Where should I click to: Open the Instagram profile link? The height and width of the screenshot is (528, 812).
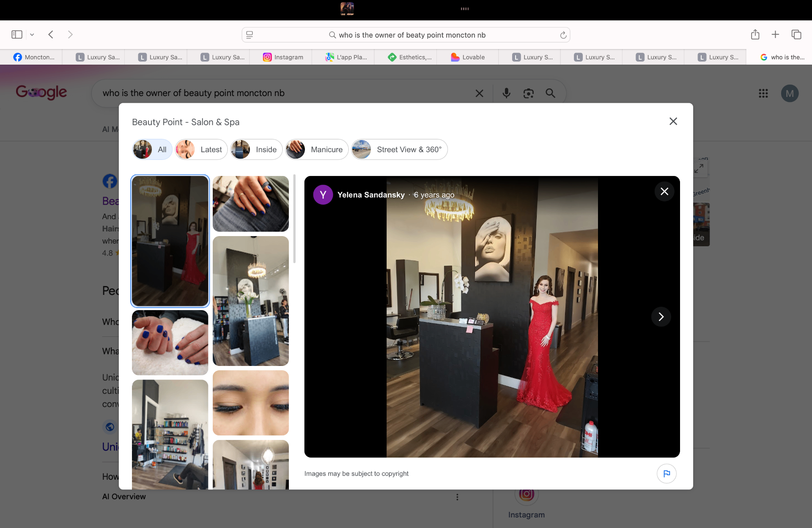(527, 515)
